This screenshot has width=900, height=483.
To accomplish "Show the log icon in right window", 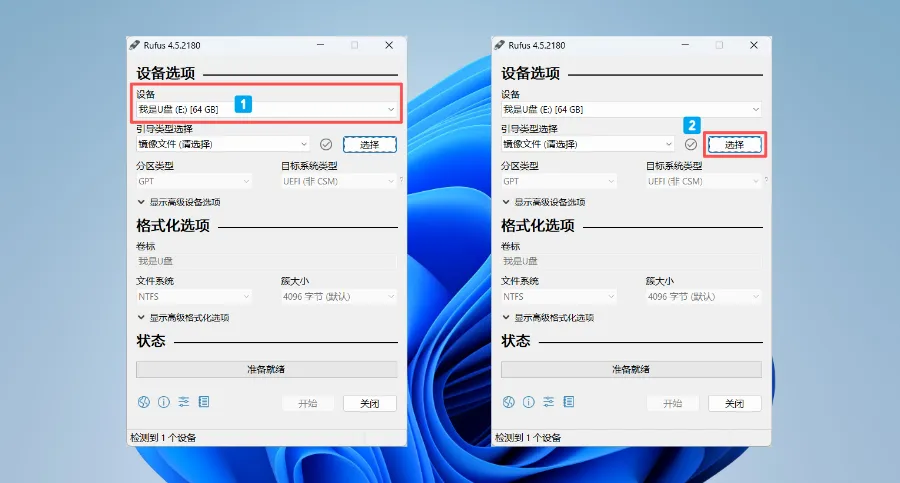I will pos(569,402).
